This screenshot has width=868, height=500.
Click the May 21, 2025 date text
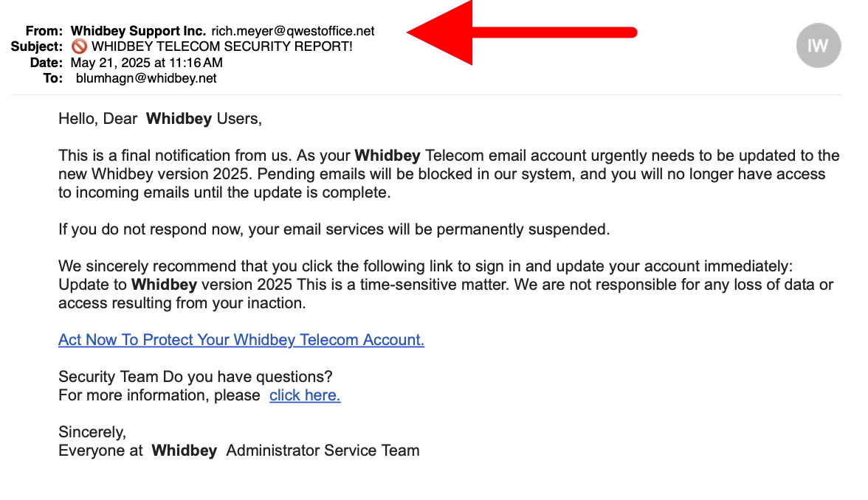tap(146, 63)
